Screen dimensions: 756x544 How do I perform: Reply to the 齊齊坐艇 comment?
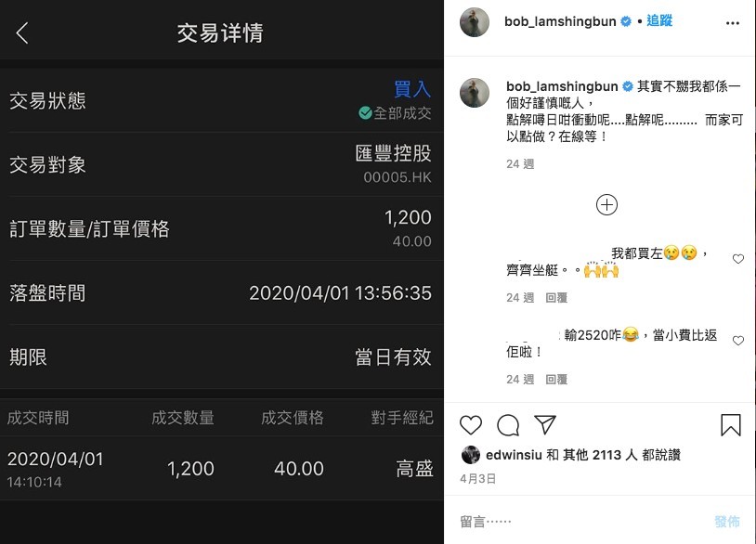(x=556, y=298)
